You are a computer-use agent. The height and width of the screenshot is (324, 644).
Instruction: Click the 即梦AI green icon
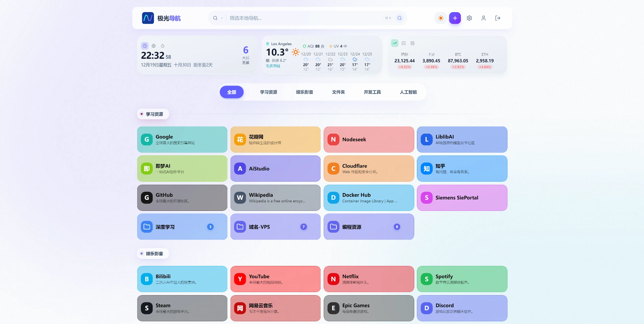coord(147,169)
